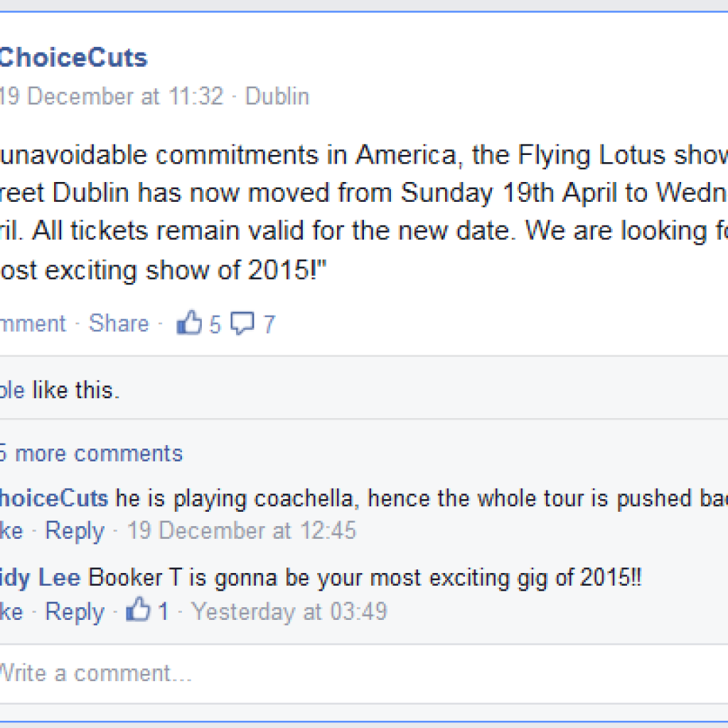Click the thumbs-up icon showing 5 likes
728x728 pixels.
click(x=189, y=323)
